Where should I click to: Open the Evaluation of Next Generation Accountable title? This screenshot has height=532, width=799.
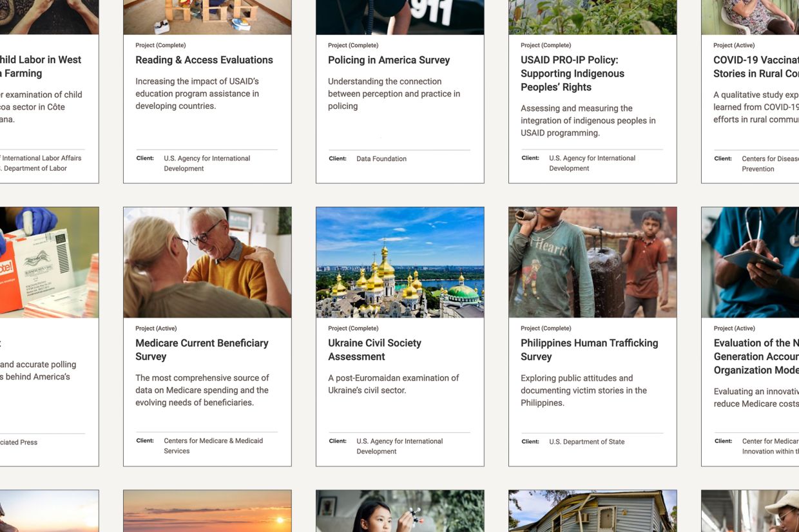tap(756, 356)
